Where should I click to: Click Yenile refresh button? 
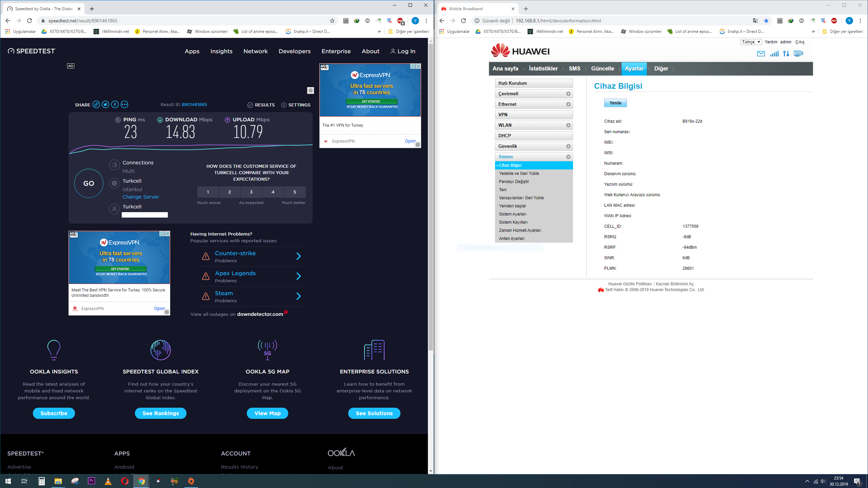[x=615, y=103]
